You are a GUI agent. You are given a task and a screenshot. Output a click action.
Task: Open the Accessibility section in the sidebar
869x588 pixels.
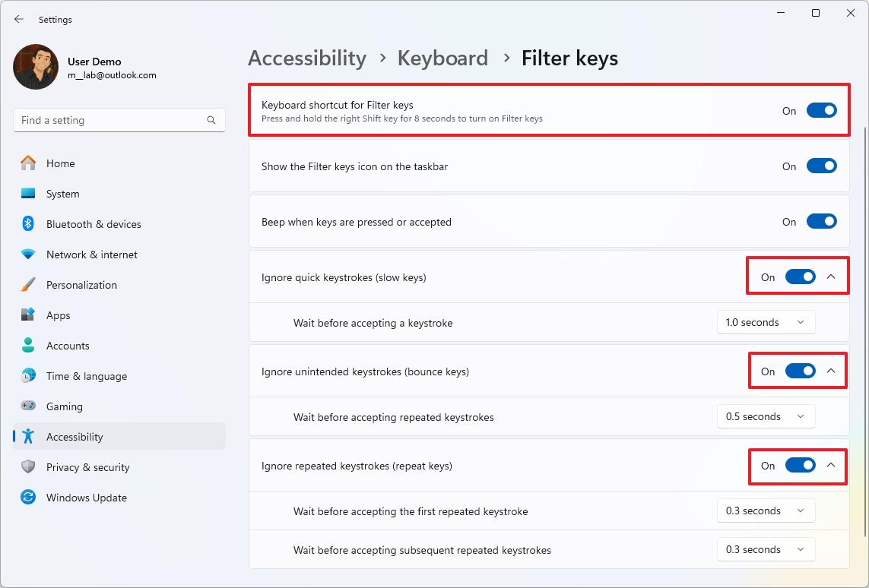point(74,436)
